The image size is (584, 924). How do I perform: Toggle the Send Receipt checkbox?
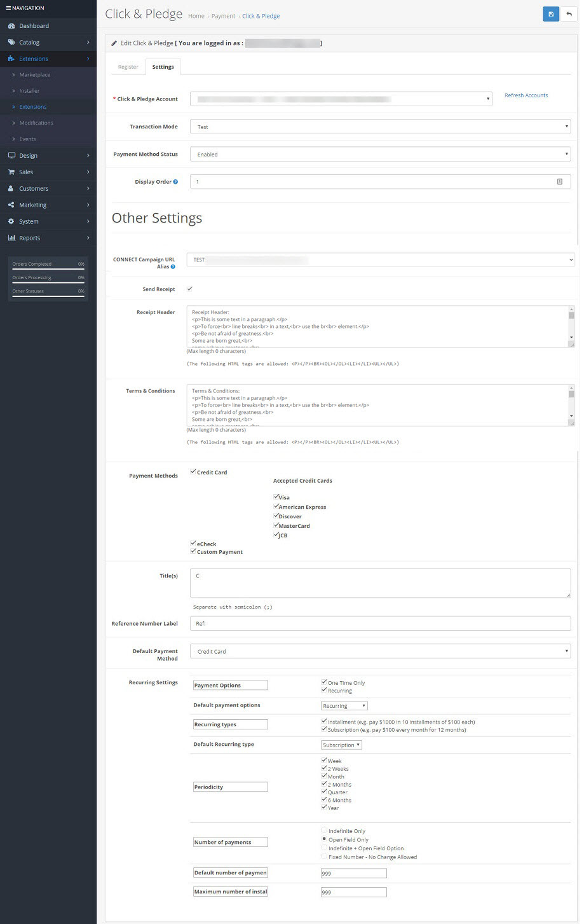(189, 289)
